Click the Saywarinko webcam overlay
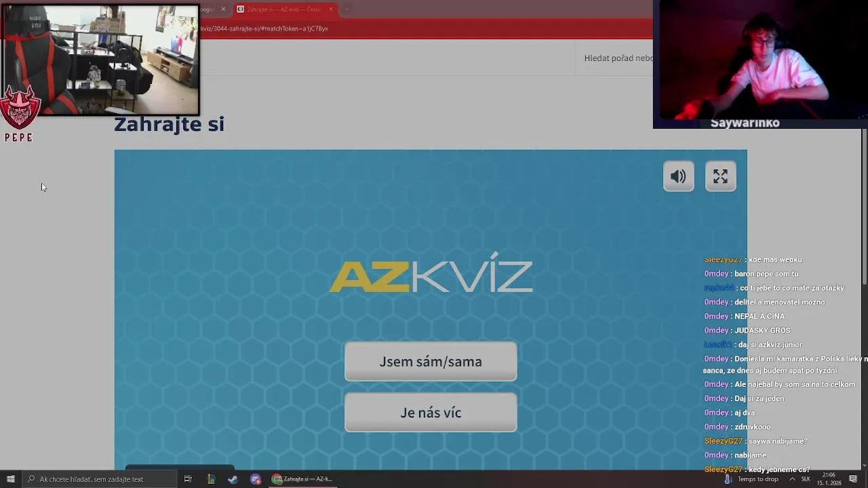868x488 pixels. 760,64
